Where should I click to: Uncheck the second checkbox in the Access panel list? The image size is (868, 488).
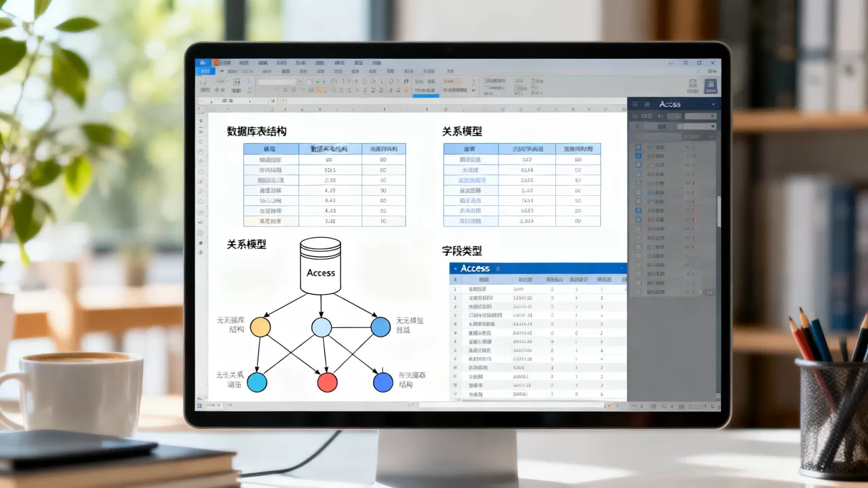638,156
